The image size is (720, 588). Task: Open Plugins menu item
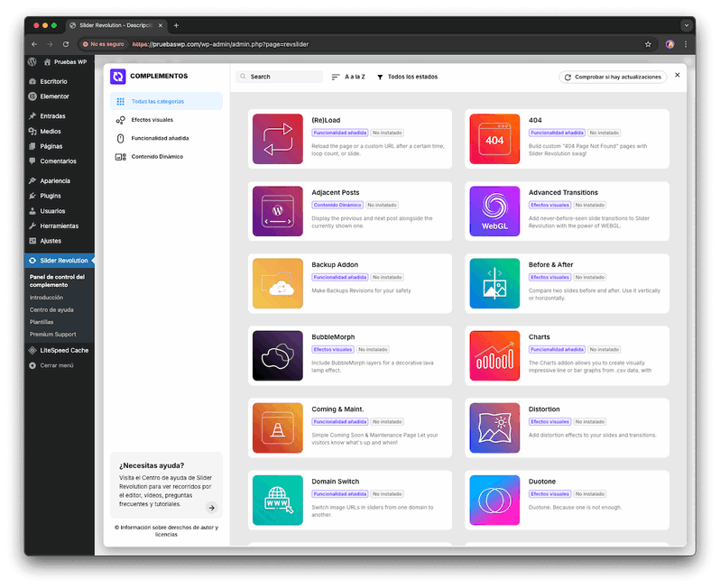[60, 196]
